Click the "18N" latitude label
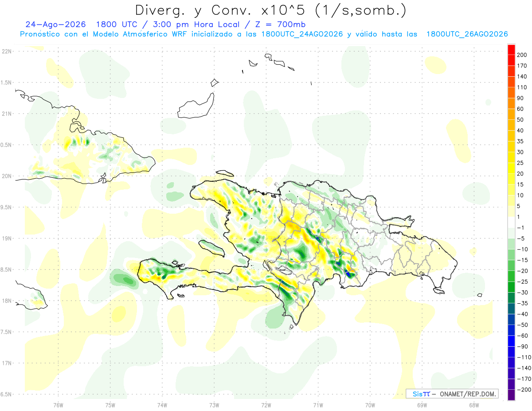 [7, 301]
